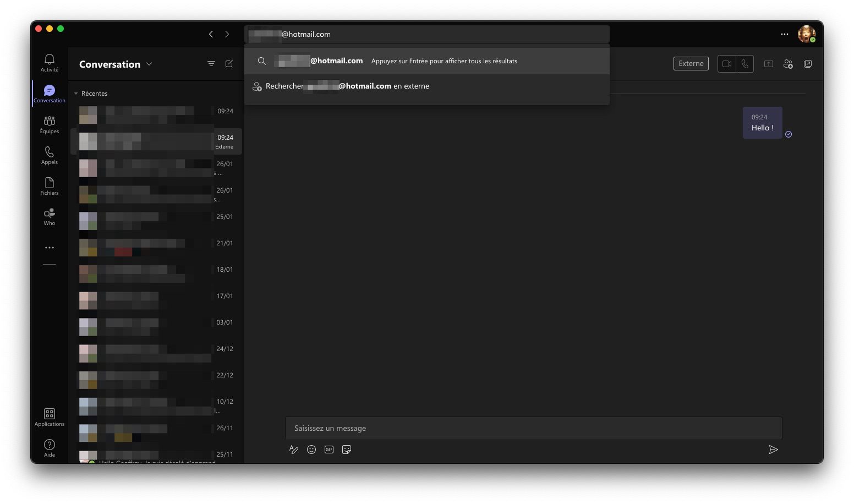Open the GIF picker
Viewport: 854px width, 504px height.
(x=329, y=450)
